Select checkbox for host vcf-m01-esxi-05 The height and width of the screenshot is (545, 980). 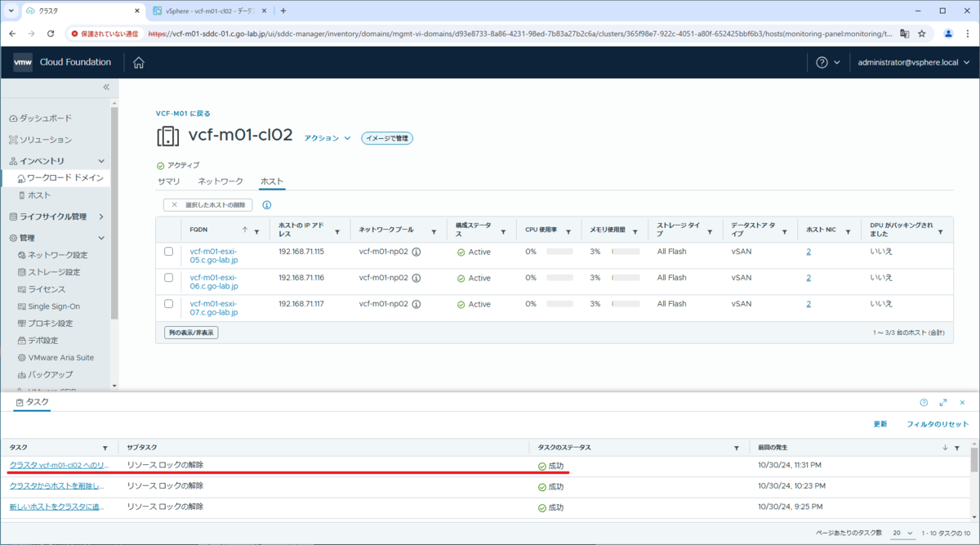click(169, 252)
